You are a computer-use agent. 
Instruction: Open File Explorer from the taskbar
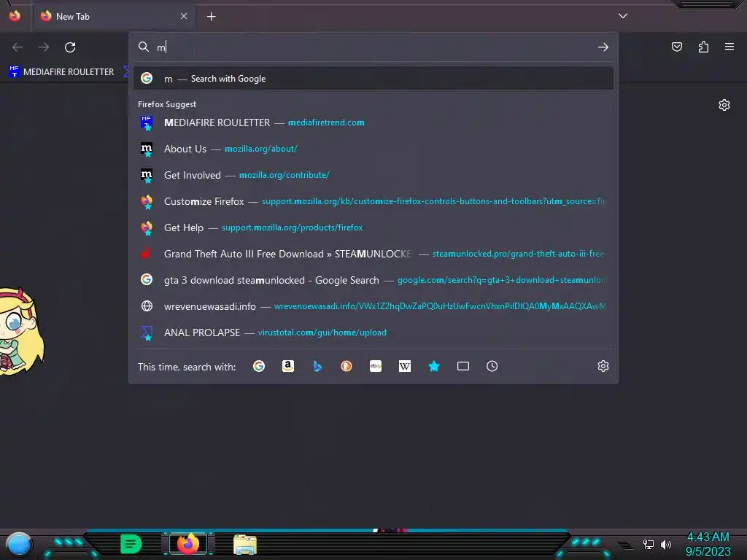(245, 544)
